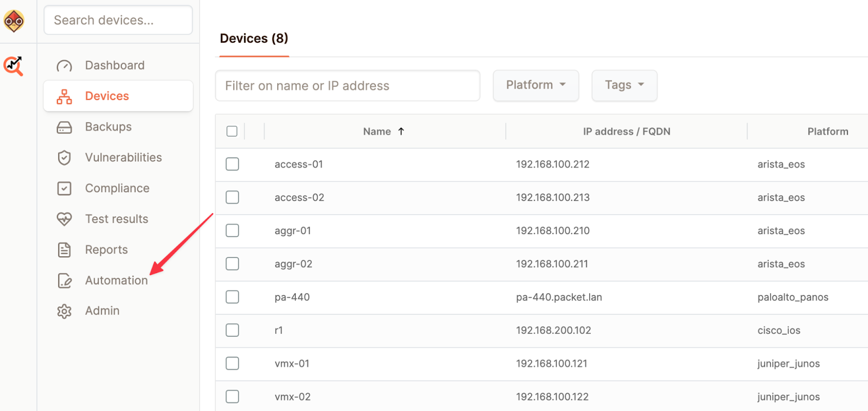Switch to the Devices (8) tab
The height and width of the screenshot is (411, 868).
click(254, 39)
